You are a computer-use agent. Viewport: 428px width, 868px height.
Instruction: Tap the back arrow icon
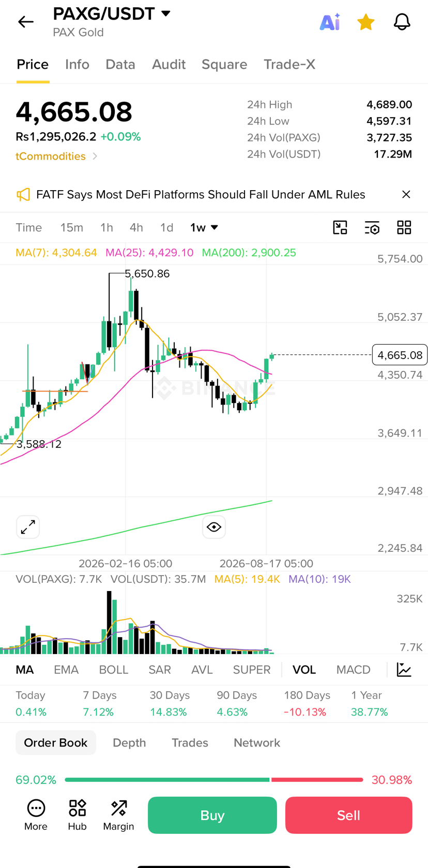[x=25, y=22]
